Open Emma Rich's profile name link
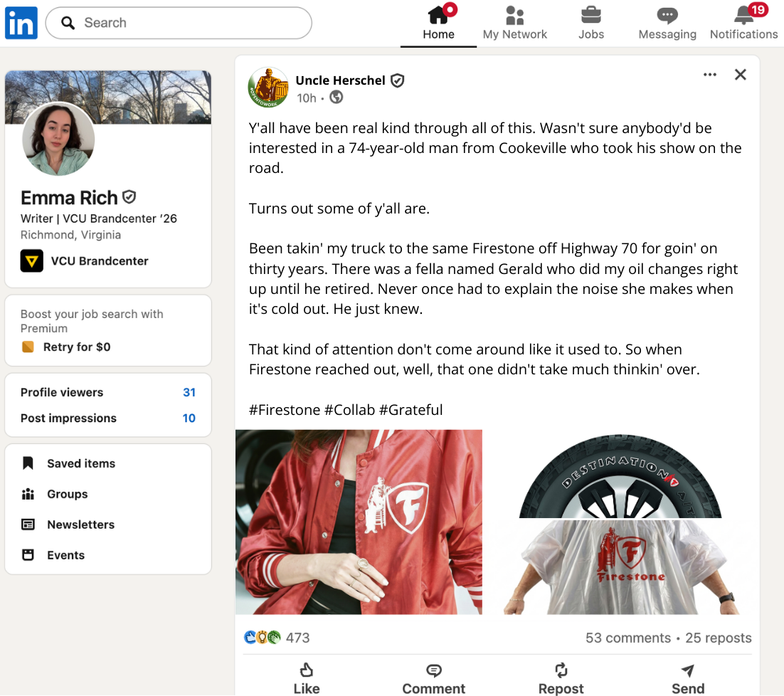784x696 pixels. point(69,198)
